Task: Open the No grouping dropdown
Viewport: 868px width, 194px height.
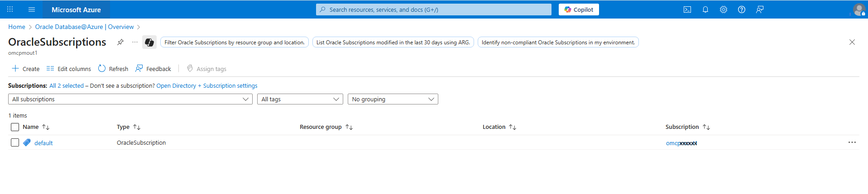Action: pos(393,99)
